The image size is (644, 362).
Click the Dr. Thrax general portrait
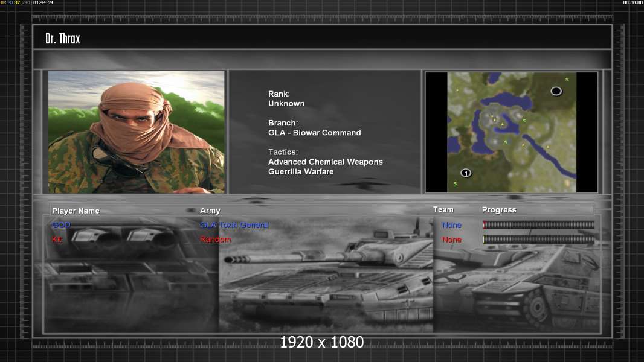pyautogui.click(x=137, y=132)
